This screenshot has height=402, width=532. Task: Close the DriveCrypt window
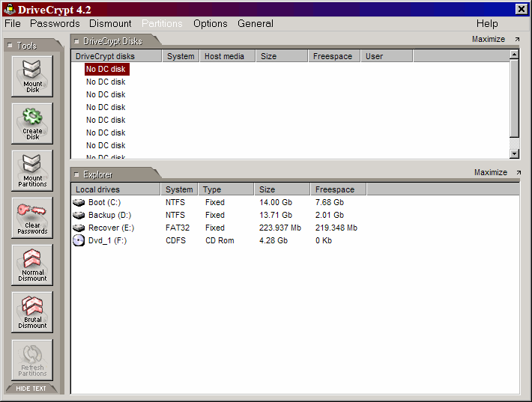coord(522,9)
